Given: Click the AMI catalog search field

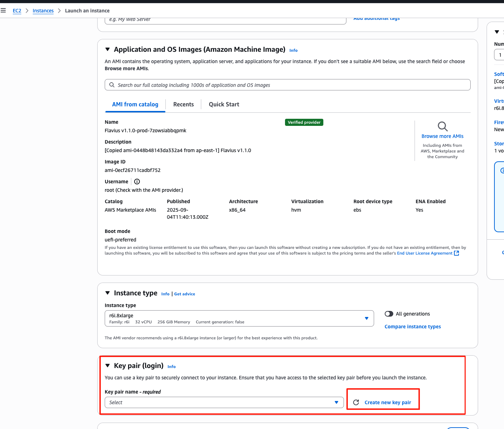Looking at the screenshot, I should pos(291,85).
